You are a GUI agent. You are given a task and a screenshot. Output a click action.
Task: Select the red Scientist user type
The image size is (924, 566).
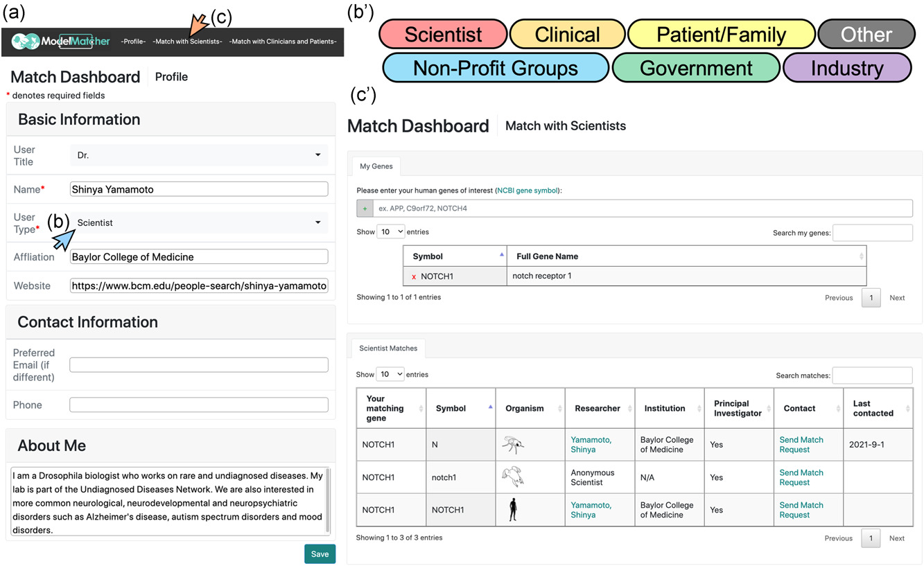pos(444,35)
